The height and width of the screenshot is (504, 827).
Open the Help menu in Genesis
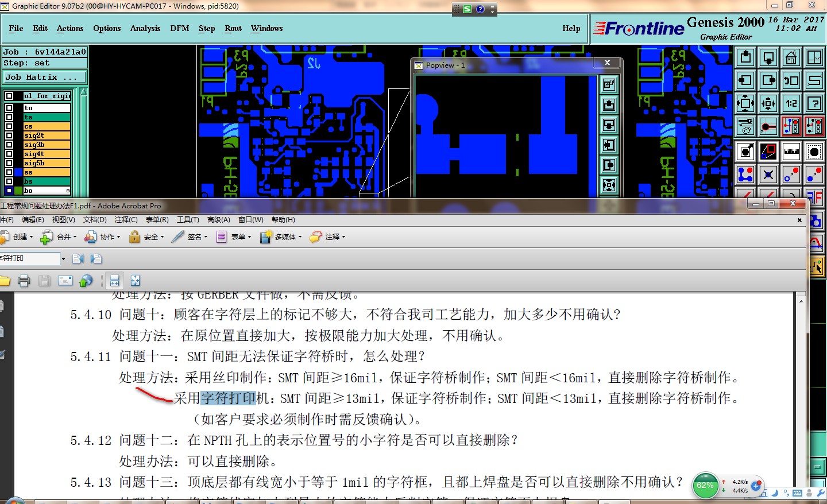(571, 29)
